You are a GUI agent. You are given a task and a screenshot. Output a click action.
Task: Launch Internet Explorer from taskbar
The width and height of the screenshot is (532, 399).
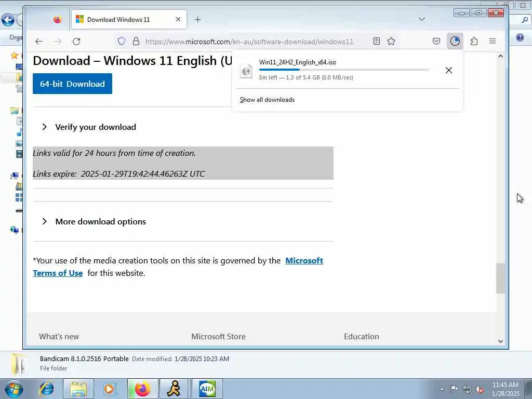[46, 389]
